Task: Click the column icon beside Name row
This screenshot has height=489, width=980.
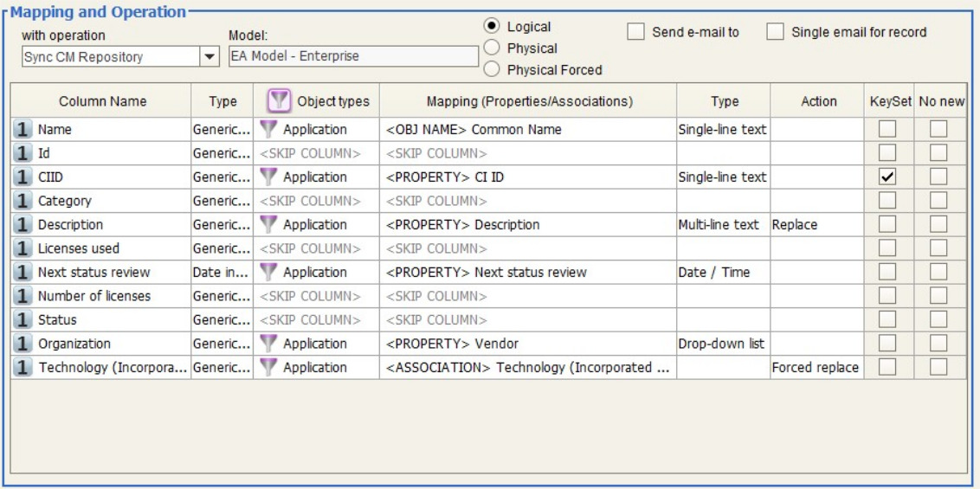Action: pyautogui.click(x=23, y=130)
